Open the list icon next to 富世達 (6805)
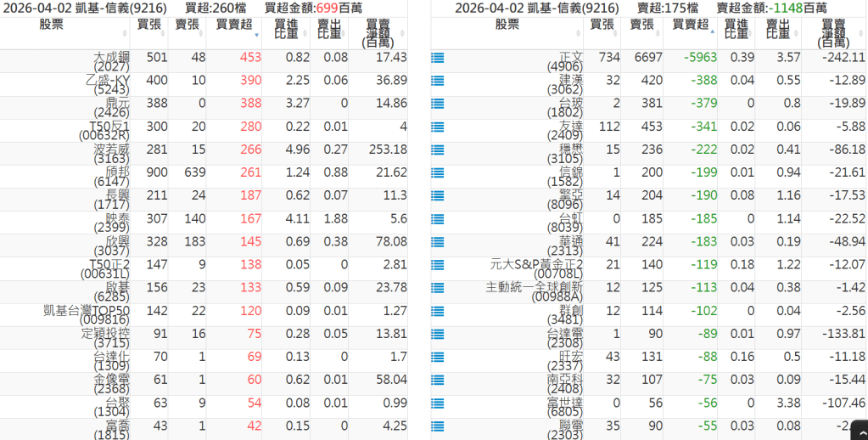Screen dimensions: 868x440 (438, 403)
